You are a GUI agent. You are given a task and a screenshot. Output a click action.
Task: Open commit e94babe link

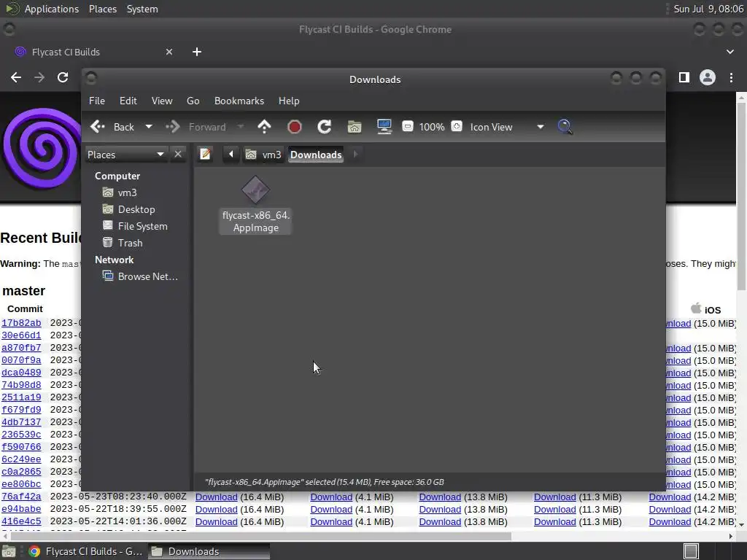click(21, 508)
